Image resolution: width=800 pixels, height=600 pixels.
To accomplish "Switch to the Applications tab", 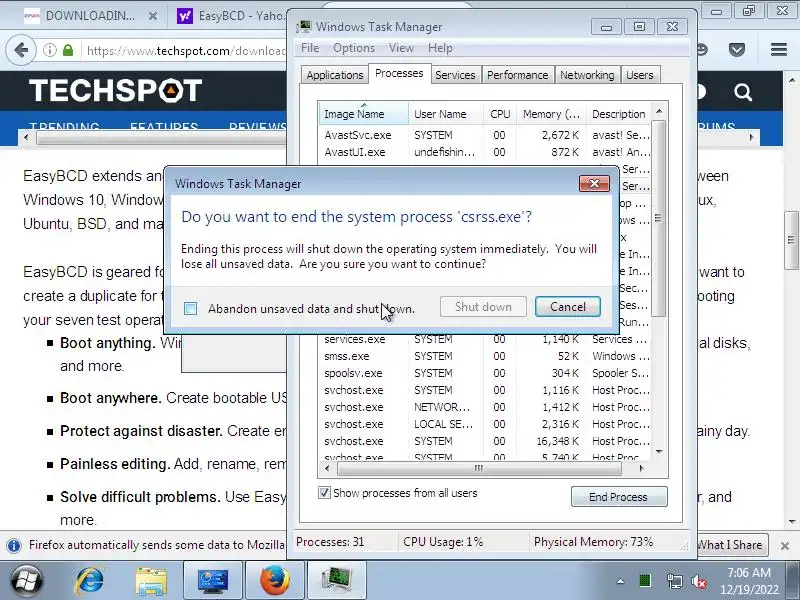I will [335, 75].
